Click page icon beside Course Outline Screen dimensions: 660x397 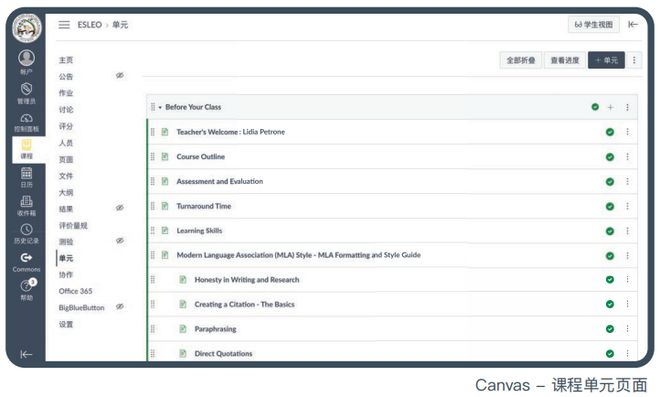(165, 157)
